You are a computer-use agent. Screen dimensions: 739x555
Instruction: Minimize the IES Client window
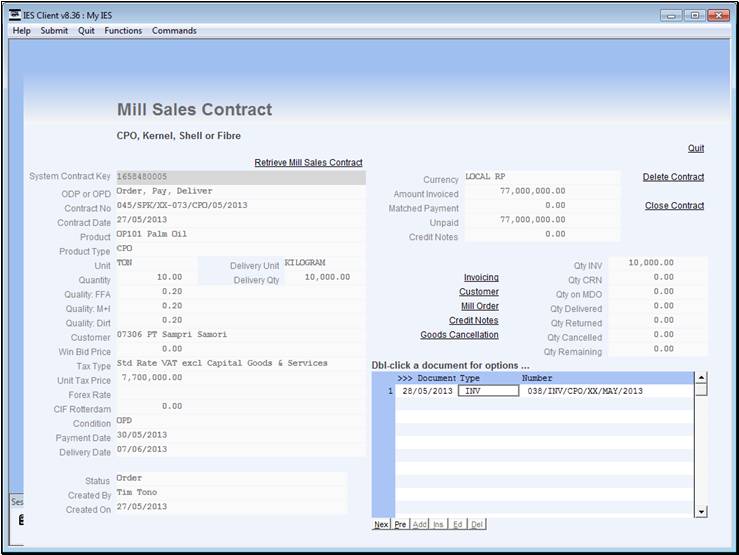[x=671, y=16]
